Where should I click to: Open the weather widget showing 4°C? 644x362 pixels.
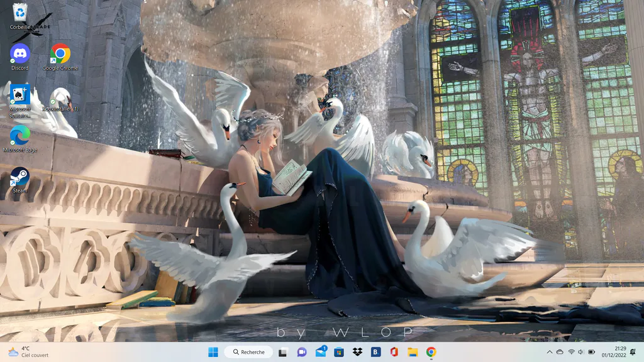click(29, 352)
